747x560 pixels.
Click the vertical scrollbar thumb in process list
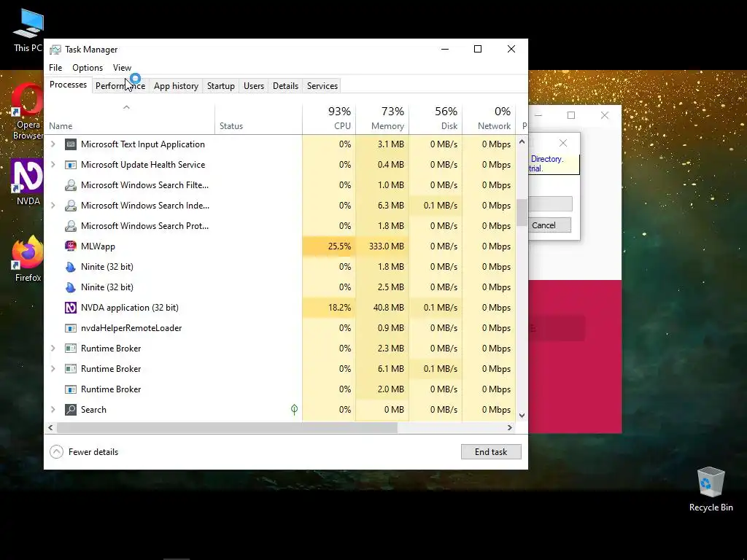pyautogui.click(x=522, y=212)
